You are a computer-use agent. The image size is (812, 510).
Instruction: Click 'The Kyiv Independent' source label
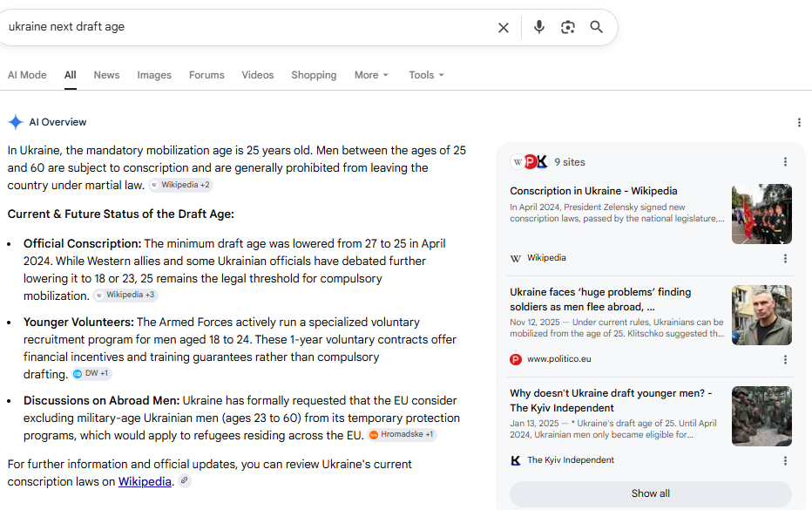pyautogui.click(x=571, y=460)
